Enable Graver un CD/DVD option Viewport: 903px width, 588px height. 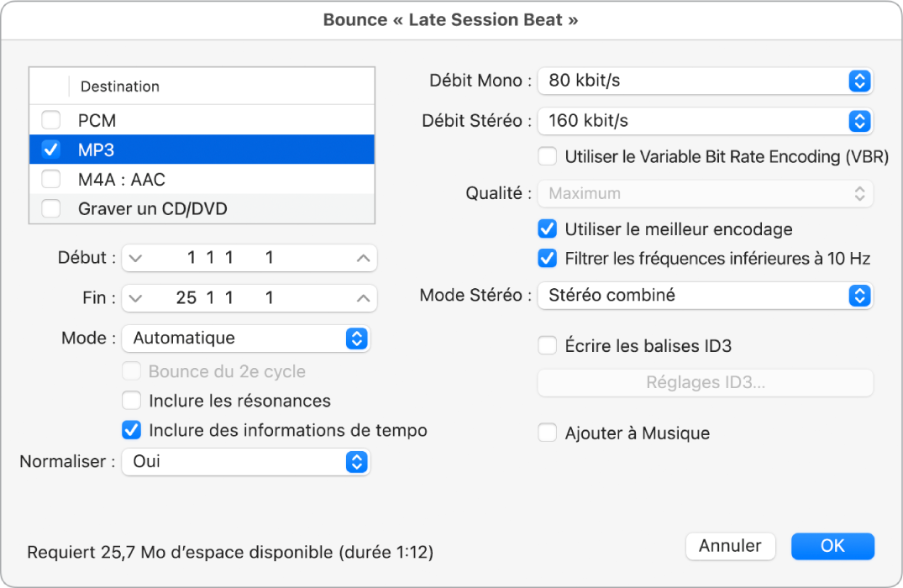[50, 208]
